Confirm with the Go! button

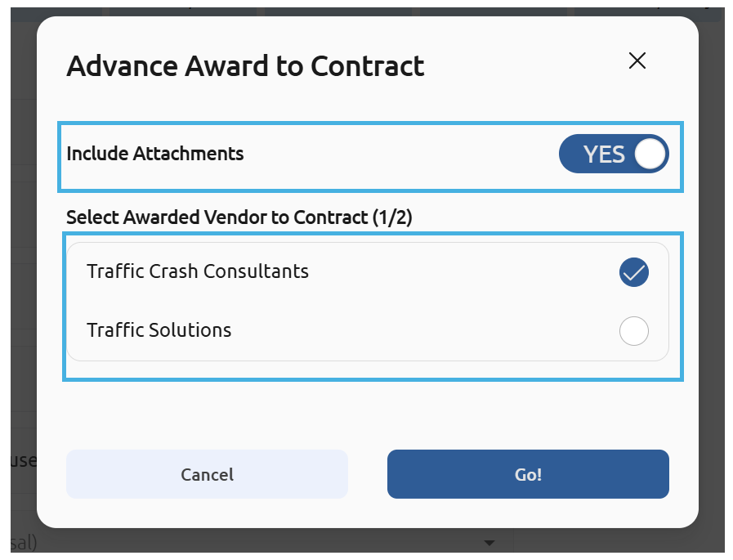528,474
